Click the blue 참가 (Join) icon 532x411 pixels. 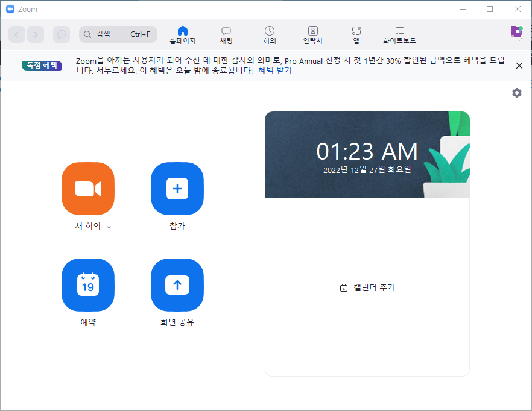pos(177,189)
